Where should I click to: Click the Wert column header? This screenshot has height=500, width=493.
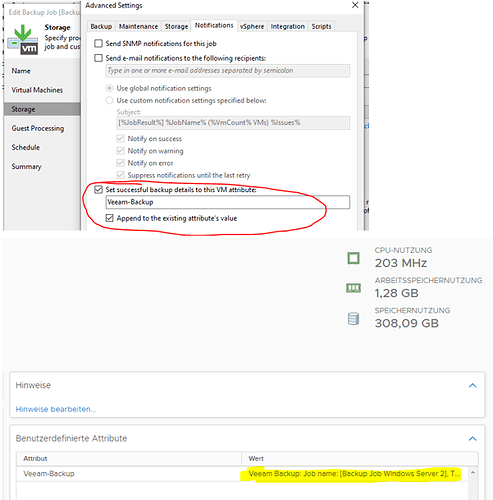click(x=360, y=459)
